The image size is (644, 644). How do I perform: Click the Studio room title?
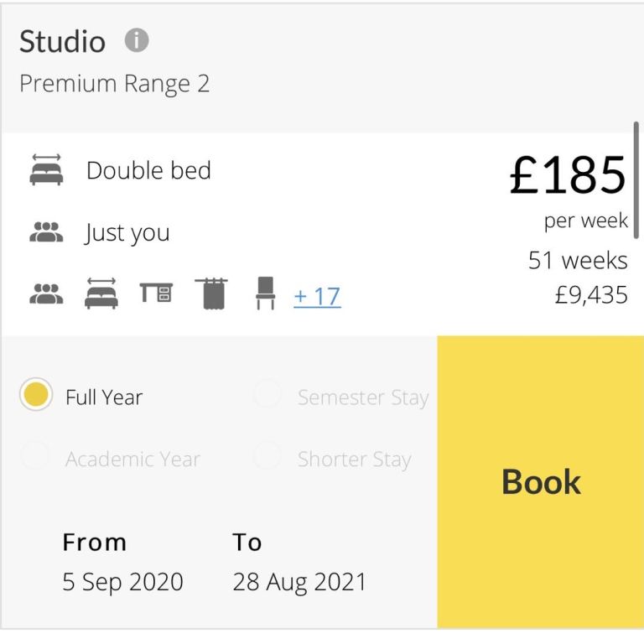click(62, 41)
